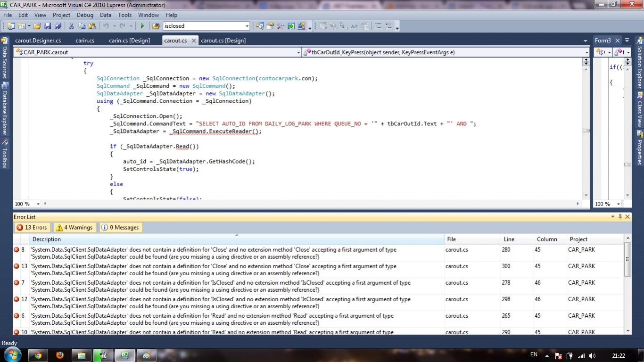
Task: Click the Undo arrow icon
Action: [x=106, y=26]
